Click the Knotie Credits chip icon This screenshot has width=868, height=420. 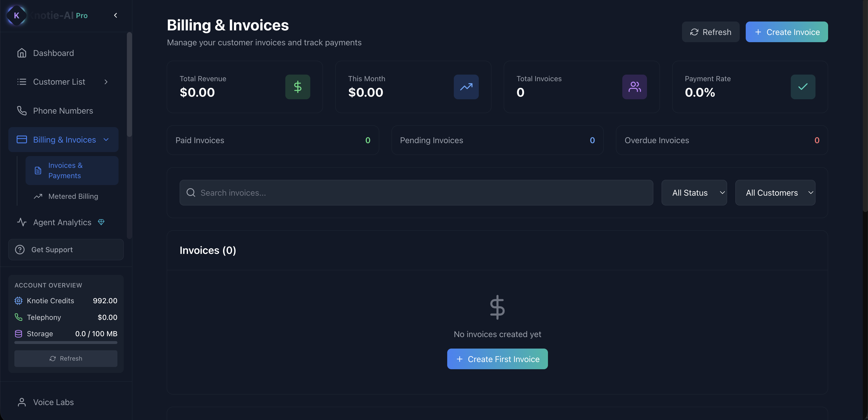(x=19, y=300)
